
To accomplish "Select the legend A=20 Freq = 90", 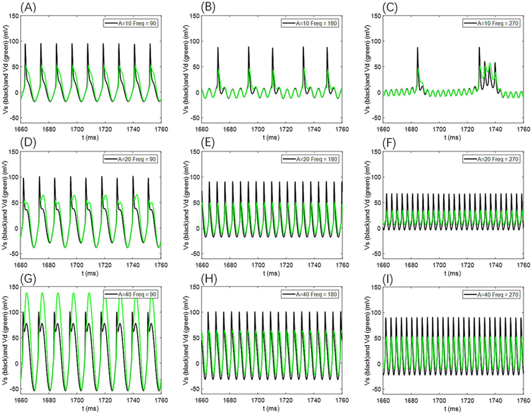I will [x=130, y=159].
